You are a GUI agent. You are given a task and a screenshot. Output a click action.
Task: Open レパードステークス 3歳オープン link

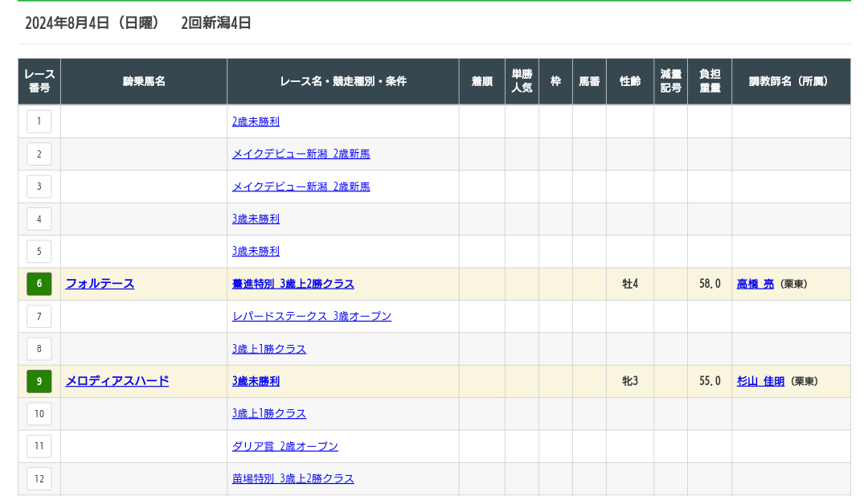click(311, 316)
